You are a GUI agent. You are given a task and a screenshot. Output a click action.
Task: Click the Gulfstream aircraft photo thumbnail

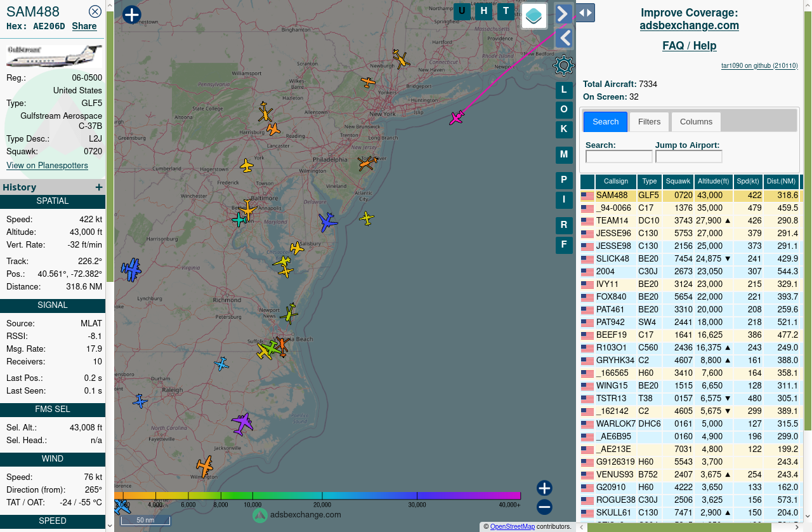(x=54, y=56)
